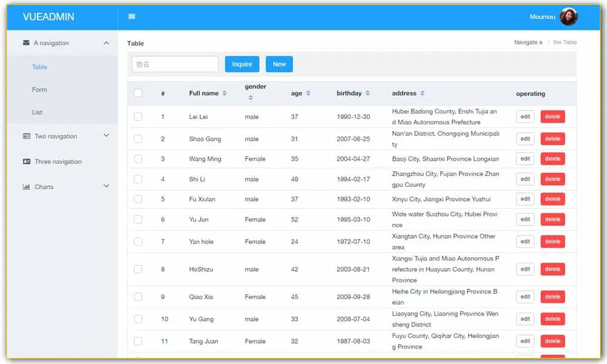Click the Three navigation card icon
The height and width of the screenshot is (364, 607).
tap(26, 162)
